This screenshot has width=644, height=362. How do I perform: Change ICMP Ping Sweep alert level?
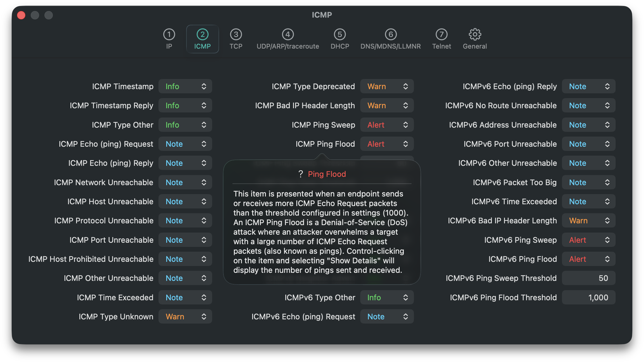click(387, 125)
